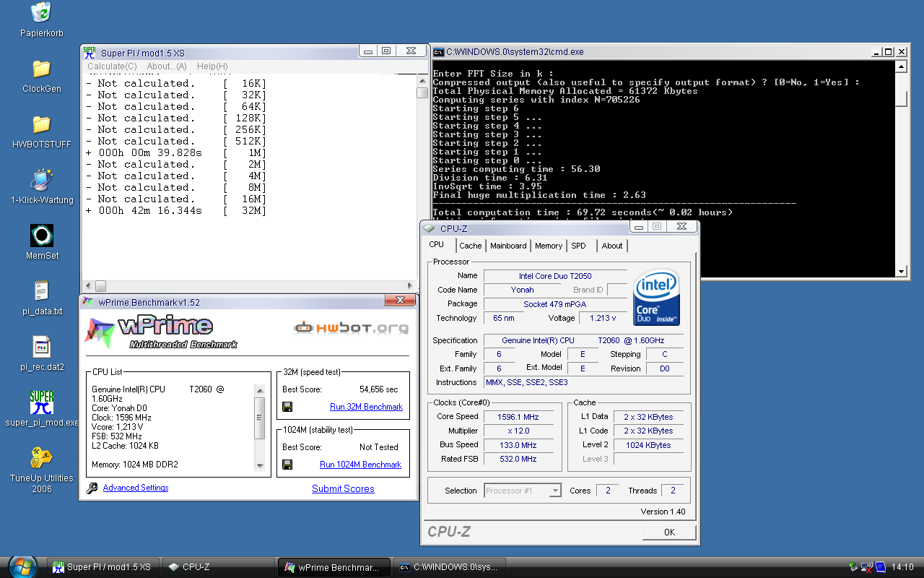This screenshot has height=578, width=924.
Task: Open Help(H) menu in Super PI
Action: tap(212, 66)
